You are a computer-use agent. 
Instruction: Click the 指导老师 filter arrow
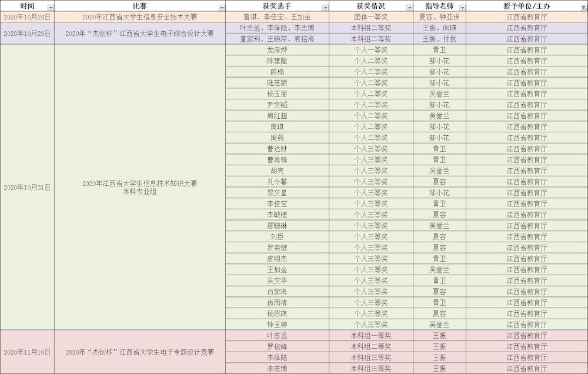462,7
